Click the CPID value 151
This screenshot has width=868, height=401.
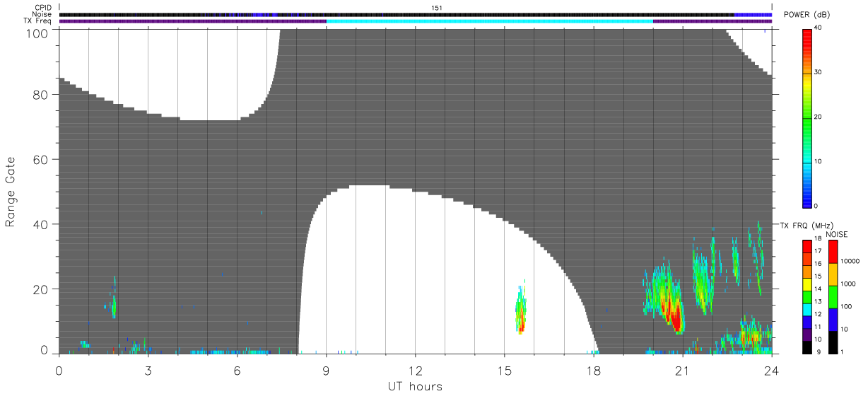437,8
